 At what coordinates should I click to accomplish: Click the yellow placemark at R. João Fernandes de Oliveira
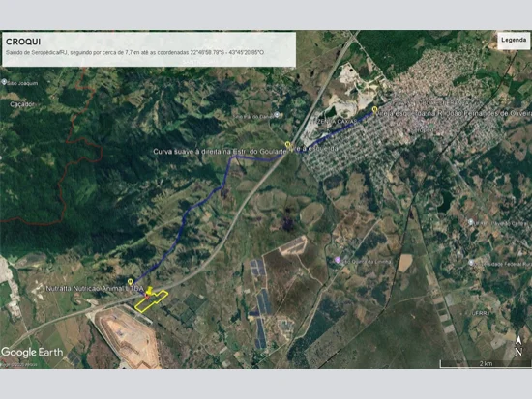point(374,109)
